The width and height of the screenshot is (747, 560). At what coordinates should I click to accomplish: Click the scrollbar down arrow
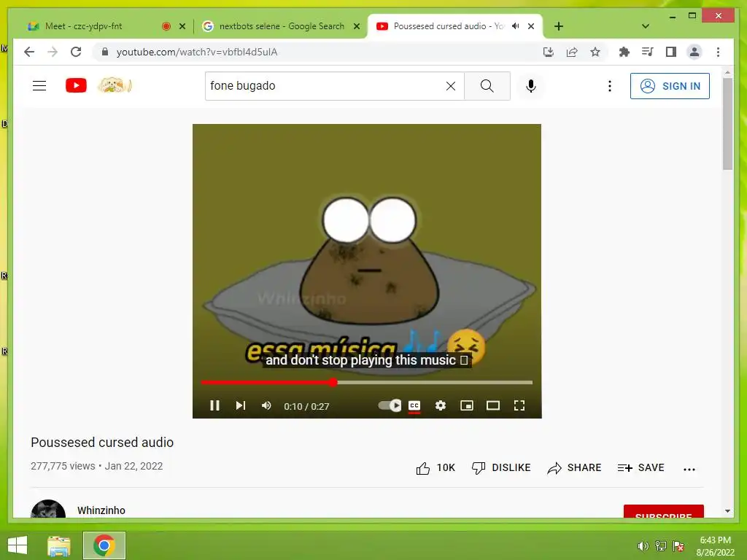(727, 511)
